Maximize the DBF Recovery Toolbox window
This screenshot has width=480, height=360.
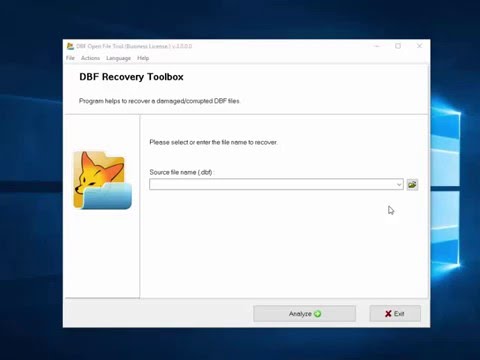tap(398, 46)
